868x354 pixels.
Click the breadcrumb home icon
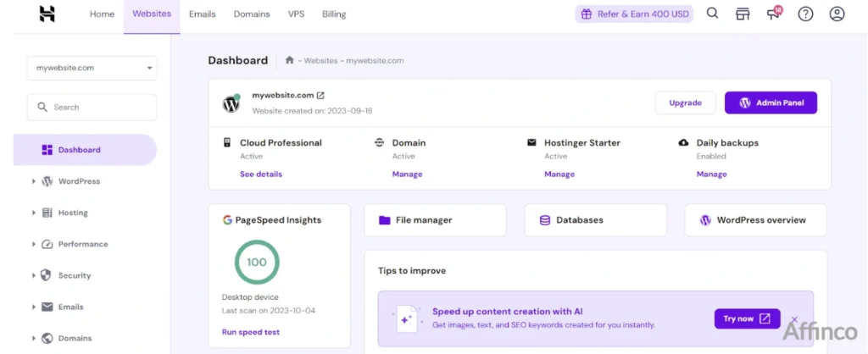click(x=290, y=60)
